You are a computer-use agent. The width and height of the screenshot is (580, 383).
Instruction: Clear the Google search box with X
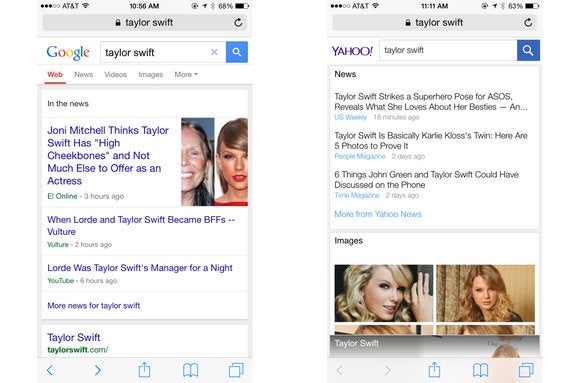pyautogui.click(x=214, y=52)
